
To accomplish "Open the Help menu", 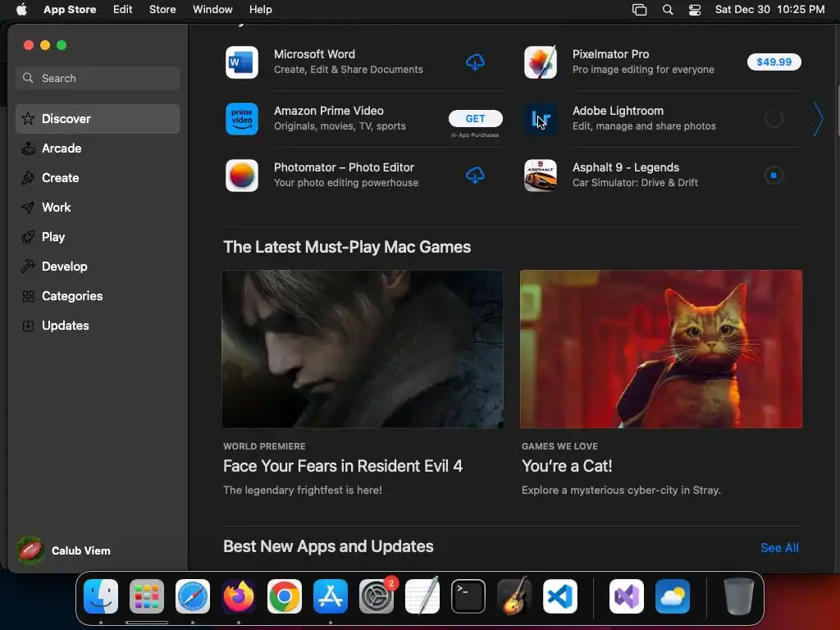I will coord(260,10).
